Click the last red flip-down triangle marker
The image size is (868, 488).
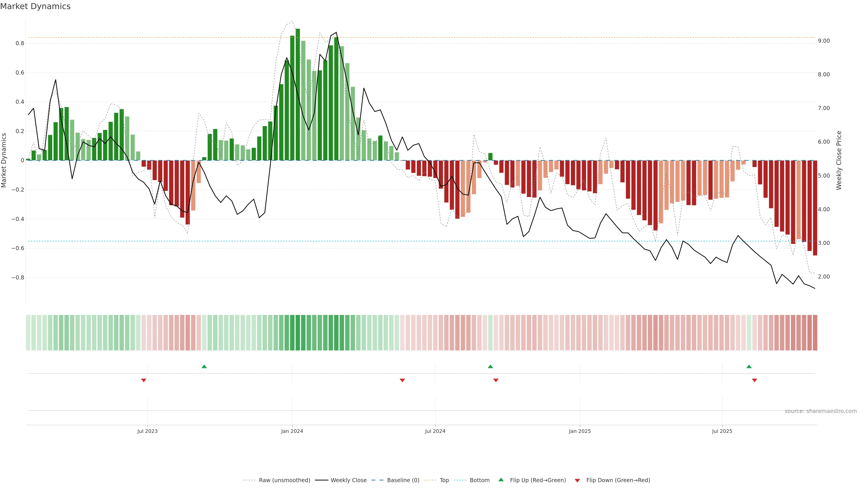(755, 380)
